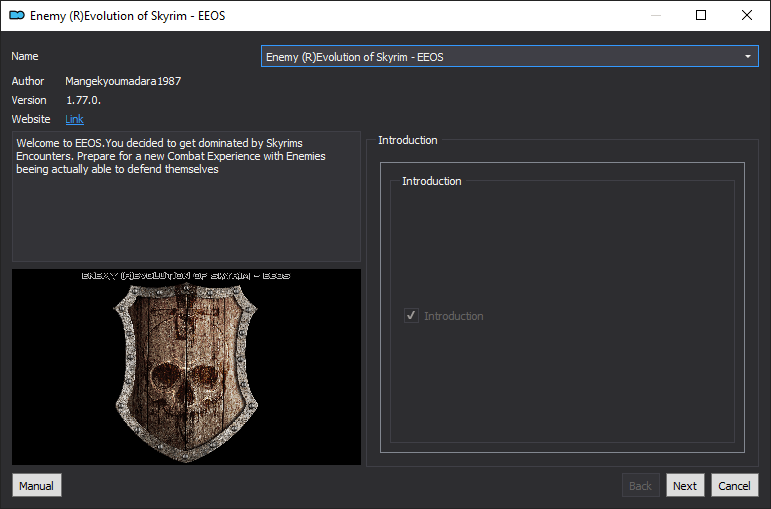Maximize the installer window
Screen dimensions: 771x509
click(x=701, y=15)
